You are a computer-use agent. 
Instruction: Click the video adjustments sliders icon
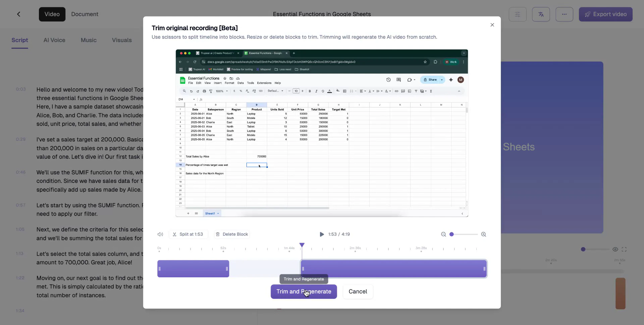(518, 14)
